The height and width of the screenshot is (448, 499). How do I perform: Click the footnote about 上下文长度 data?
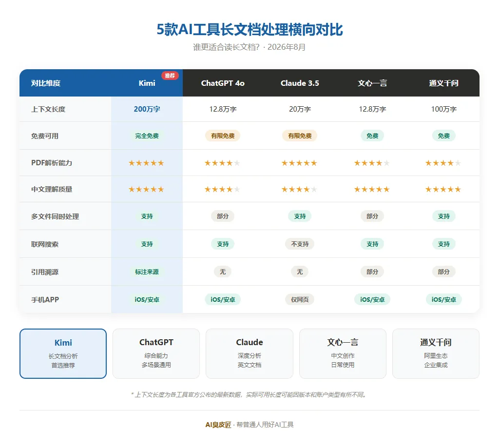(x=249, y=395)
